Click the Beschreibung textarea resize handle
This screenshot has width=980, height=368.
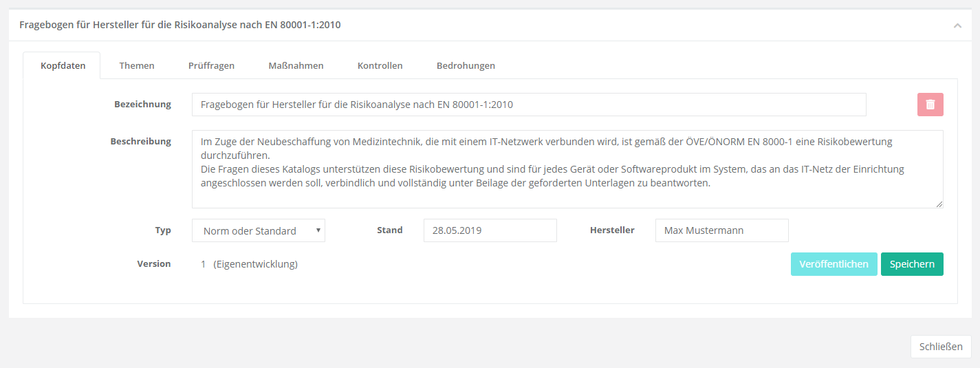click(939, 204)
